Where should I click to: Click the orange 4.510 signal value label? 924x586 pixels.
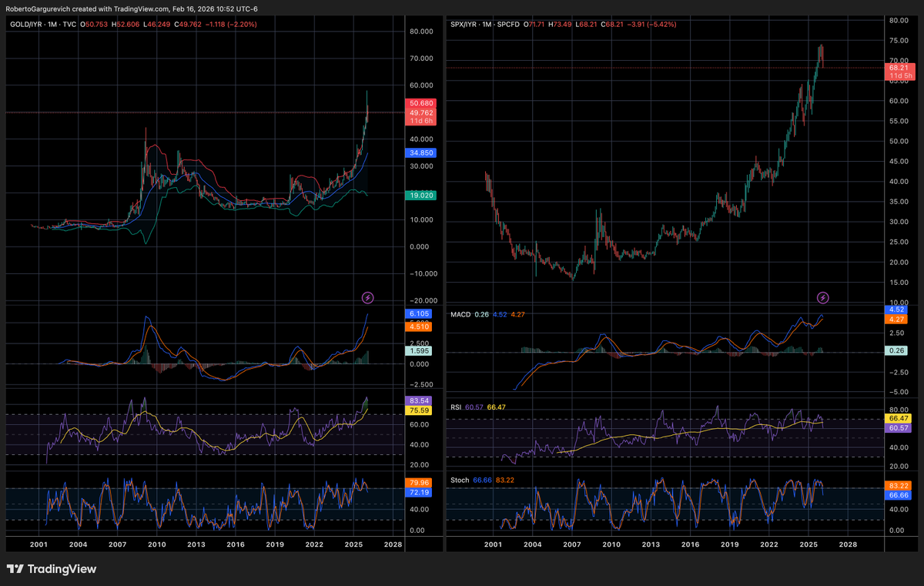pos(418,326)
